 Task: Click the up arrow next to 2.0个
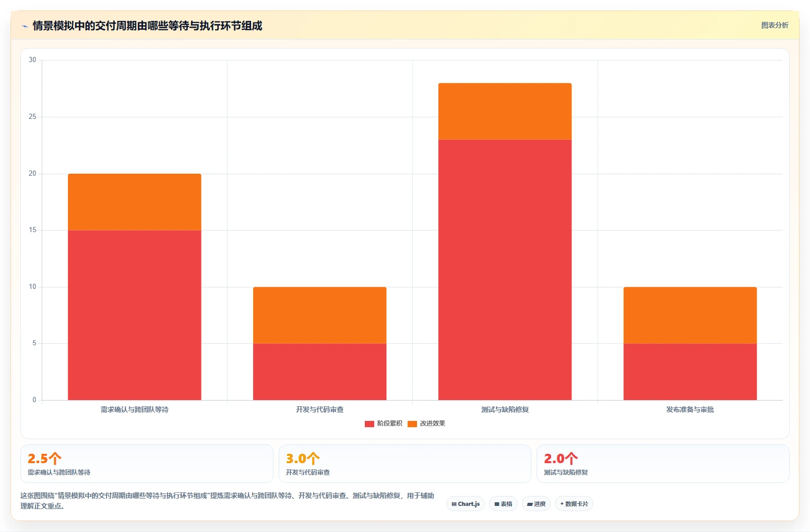tap(571, 458)
